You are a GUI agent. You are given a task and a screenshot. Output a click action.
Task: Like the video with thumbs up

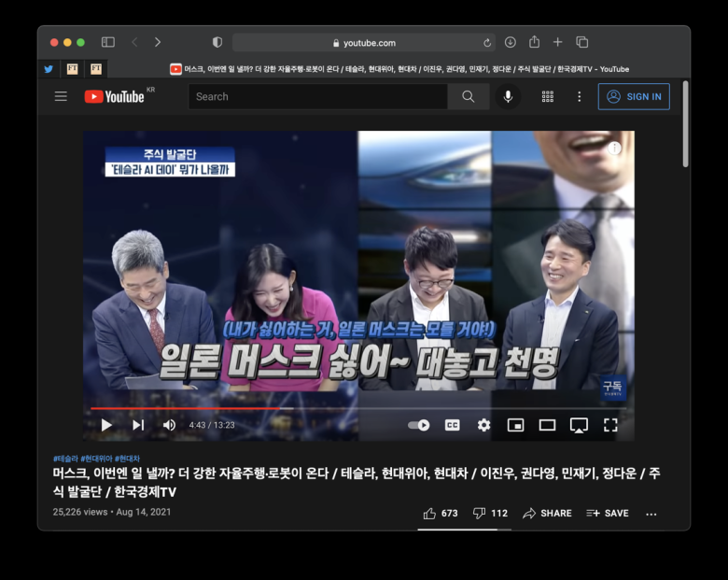441,513
